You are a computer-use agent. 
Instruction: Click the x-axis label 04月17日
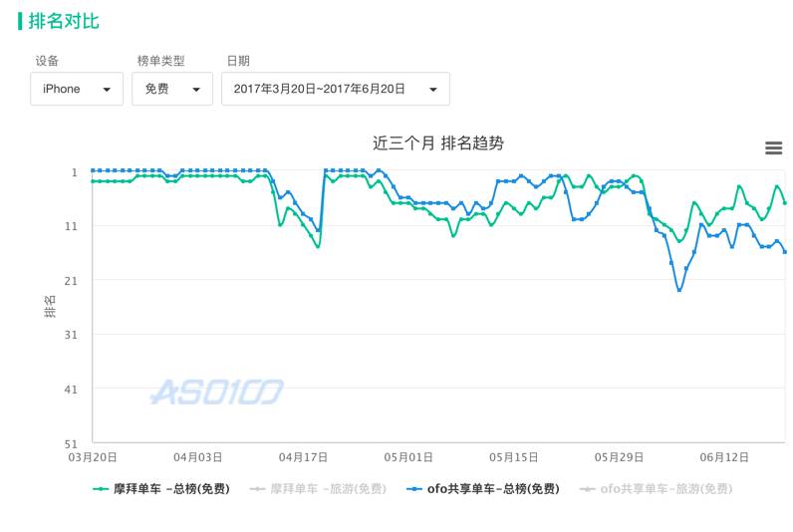pyautogui.click(x=303, y=457)
